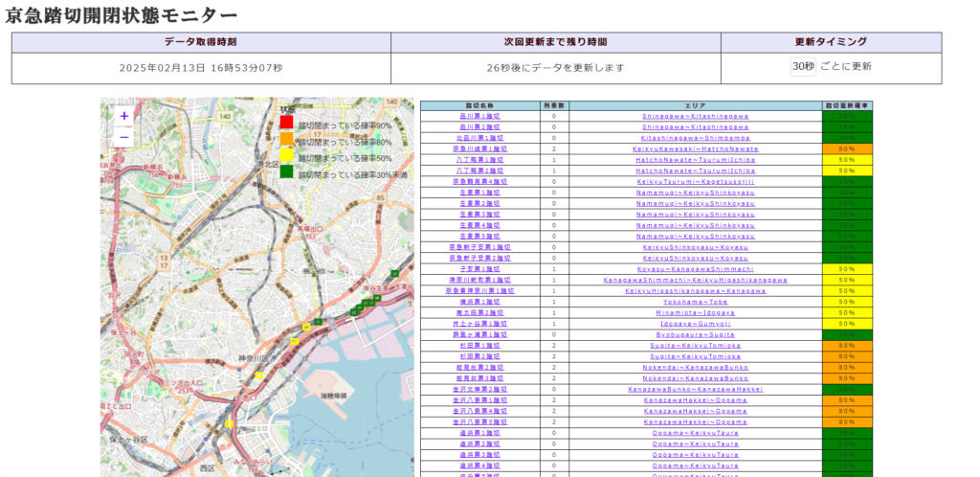Viewport: 980px width, 477px height.
Task: Click the green 30%未満 legend swatch
Action: [x=286, y=171]
